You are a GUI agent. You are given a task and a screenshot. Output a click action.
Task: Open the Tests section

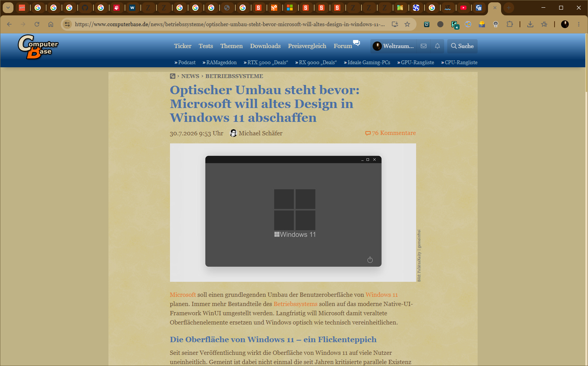tap(206, 46)
